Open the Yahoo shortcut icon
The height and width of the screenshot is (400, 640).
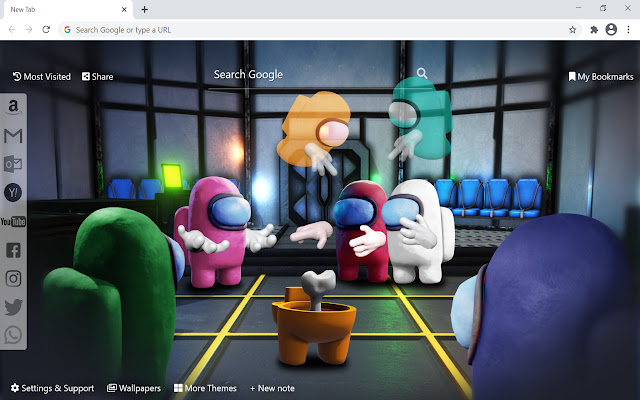click(13, 193)
